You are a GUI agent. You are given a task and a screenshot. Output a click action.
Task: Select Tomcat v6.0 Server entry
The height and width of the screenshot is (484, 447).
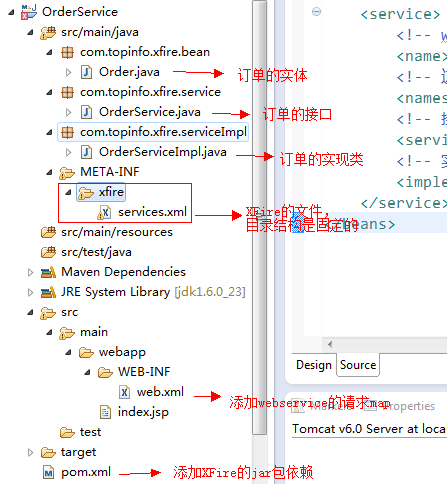pos(369,429)
